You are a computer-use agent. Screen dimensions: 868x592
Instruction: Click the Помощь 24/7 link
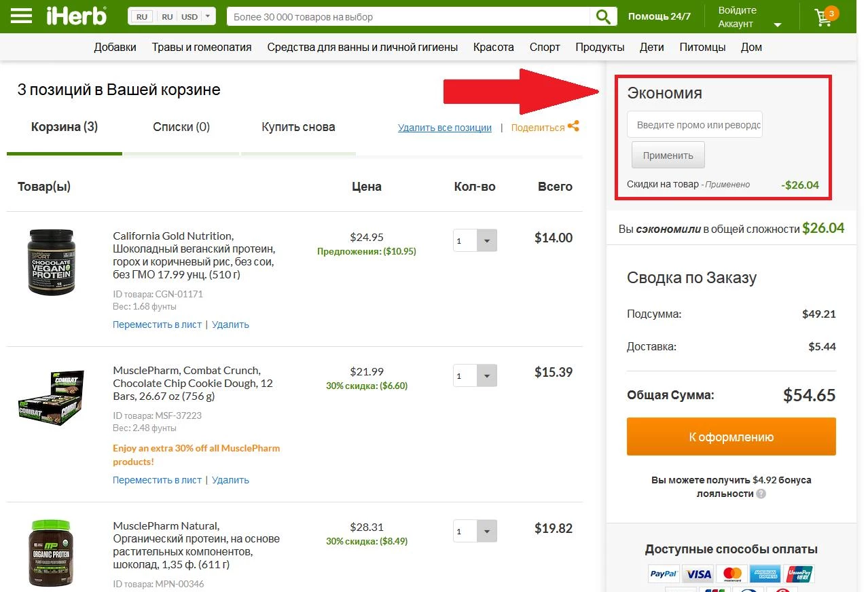tap(659, 16)
